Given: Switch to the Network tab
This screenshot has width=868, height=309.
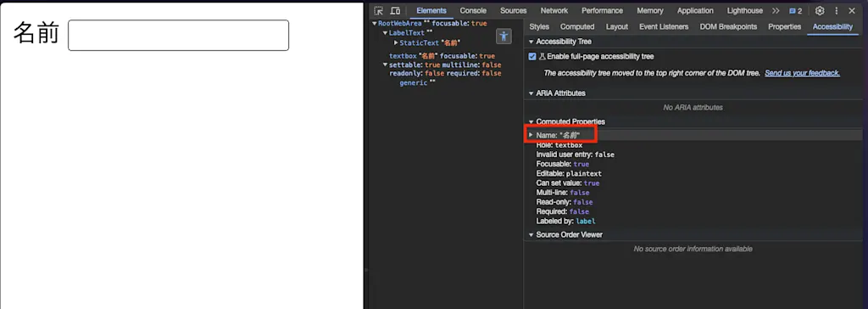Looking at the screenshot, I should [554, 10].
